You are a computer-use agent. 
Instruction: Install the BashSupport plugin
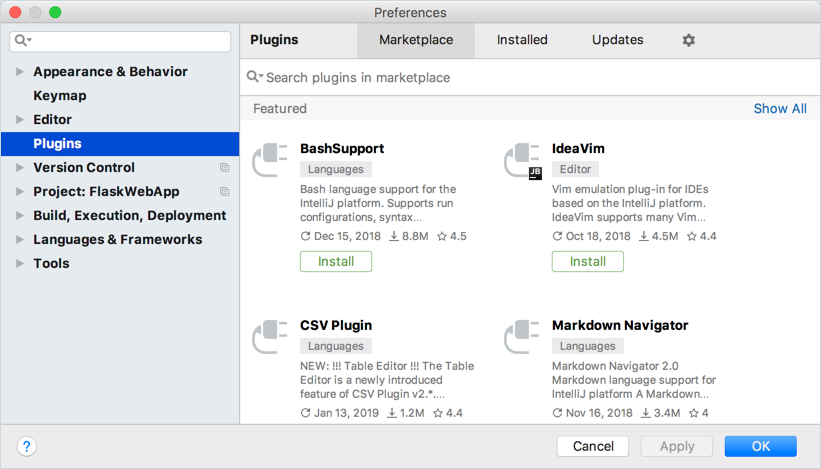pyautogui.click(x=336, y=261)
